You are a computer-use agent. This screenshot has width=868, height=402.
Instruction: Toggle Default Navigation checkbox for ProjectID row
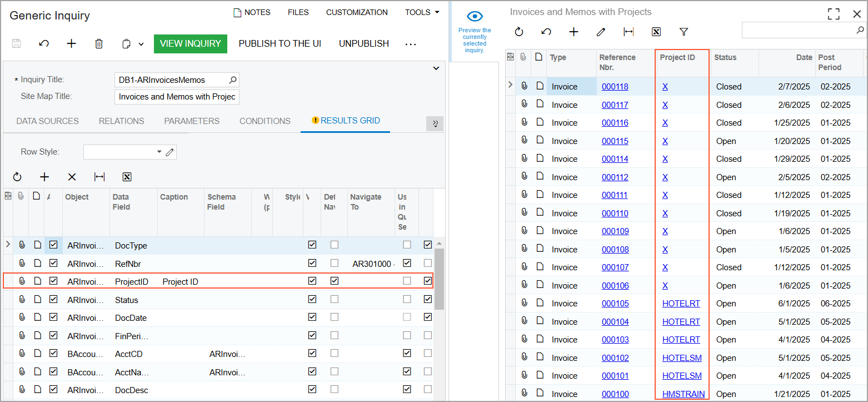(334, 281)
